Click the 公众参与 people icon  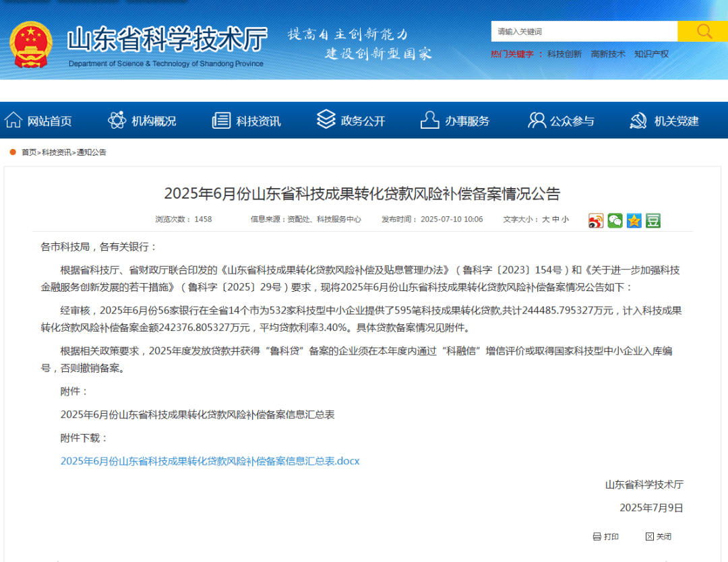click(x=536, y=119)
